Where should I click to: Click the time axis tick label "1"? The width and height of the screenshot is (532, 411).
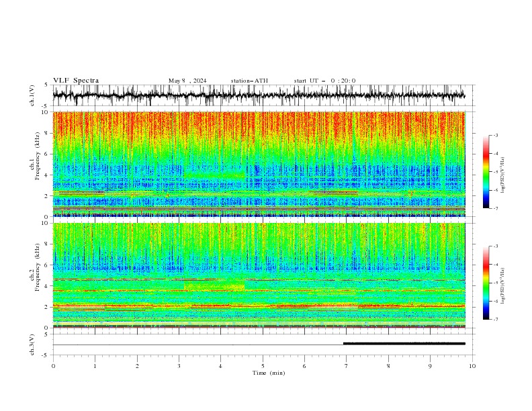pyautogui.click(x=95, y=366)
